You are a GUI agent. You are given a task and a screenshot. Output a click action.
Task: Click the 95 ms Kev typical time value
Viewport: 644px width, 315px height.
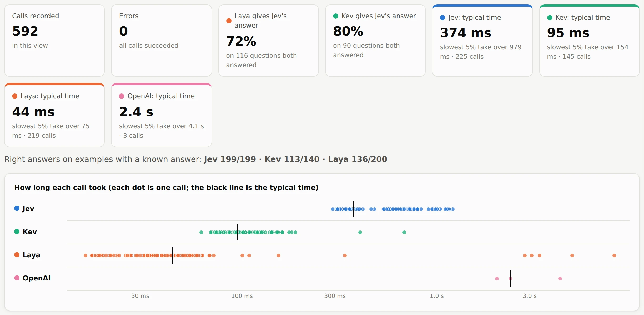tap(568, 33)
